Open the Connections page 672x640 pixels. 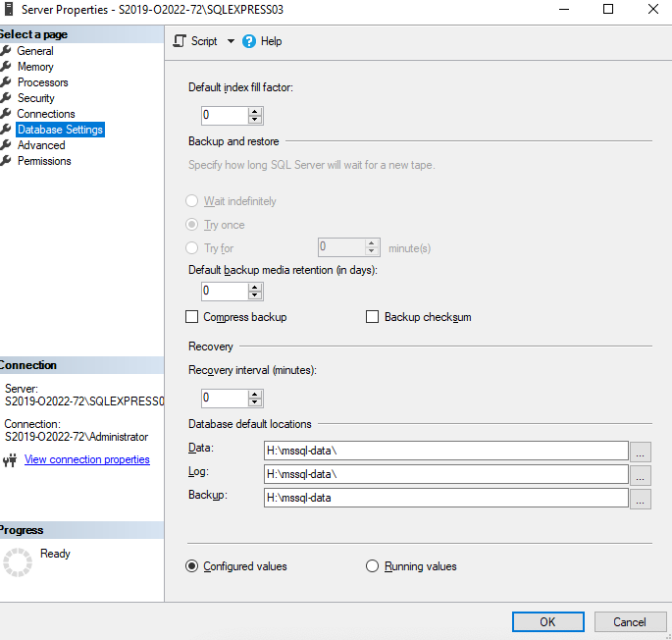click(46, 114)
